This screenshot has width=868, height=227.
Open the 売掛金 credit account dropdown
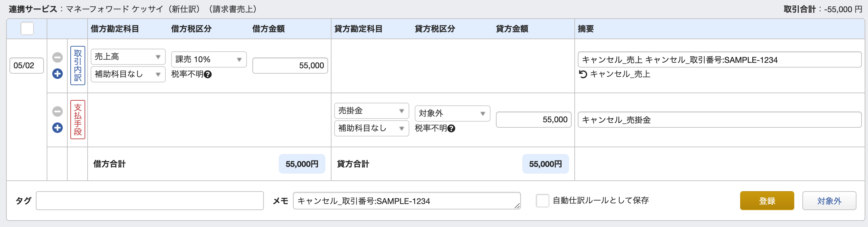pyautogui.click(x=371, y=111)
